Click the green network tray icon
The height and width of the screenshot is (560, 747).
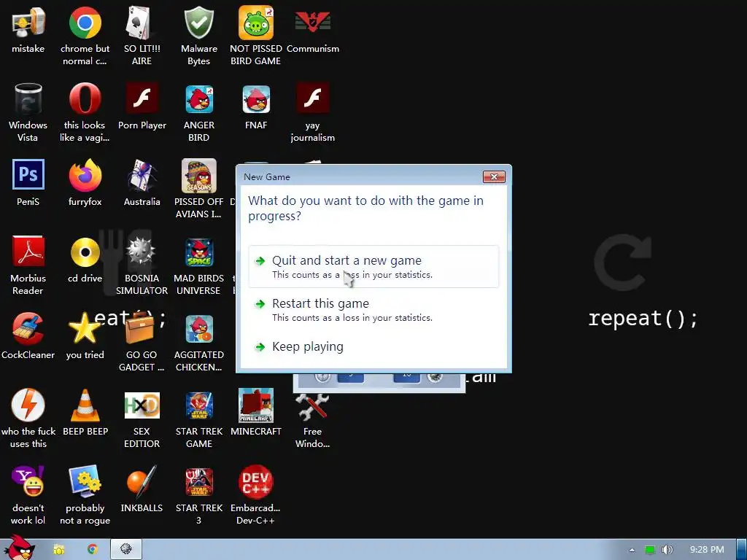coord(650,550)
